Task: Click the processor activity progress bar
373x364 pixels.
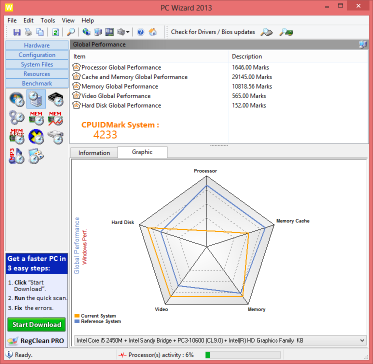Action: (243, 355)
